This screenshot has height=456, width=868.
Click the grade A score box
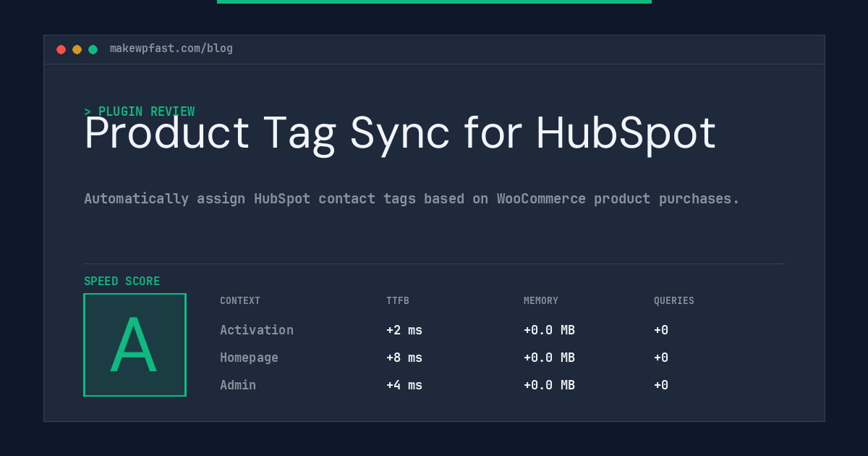(135, 345)
